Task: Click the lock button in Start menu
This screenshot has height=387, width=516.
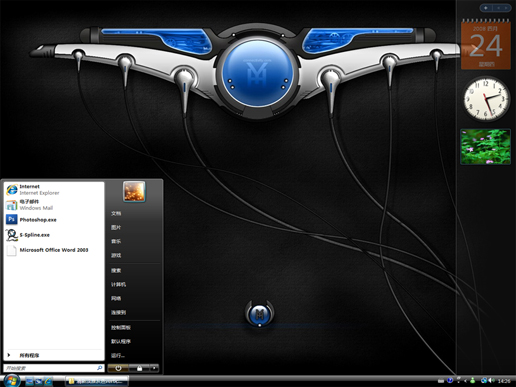Action: coord(139,368)
